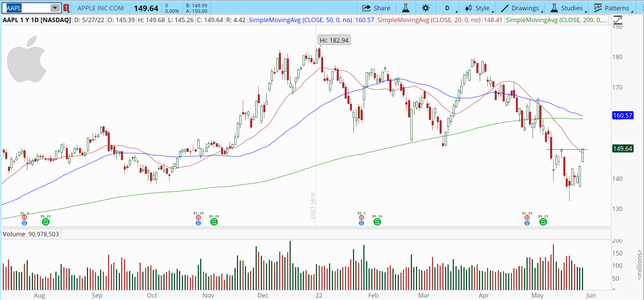The image size is (644, 300).
Task: Expand the symbol selector dropdown arrow
Action: (x=55, y=8)
